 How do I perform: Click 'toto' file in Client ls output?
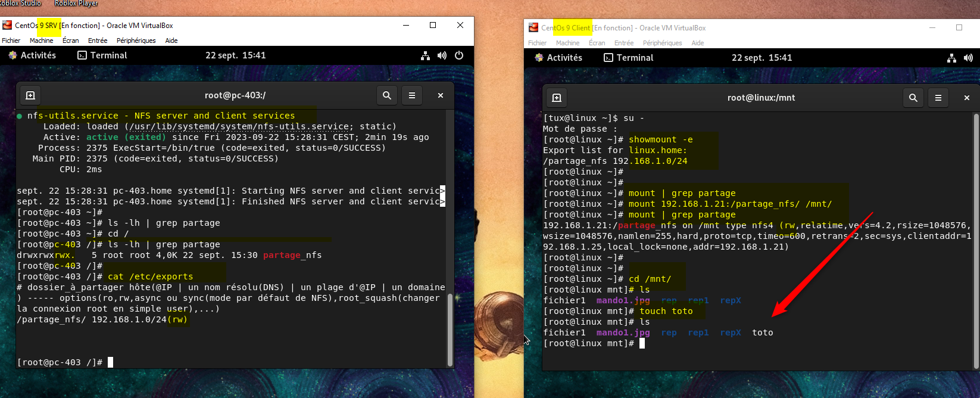pos(763,332)
